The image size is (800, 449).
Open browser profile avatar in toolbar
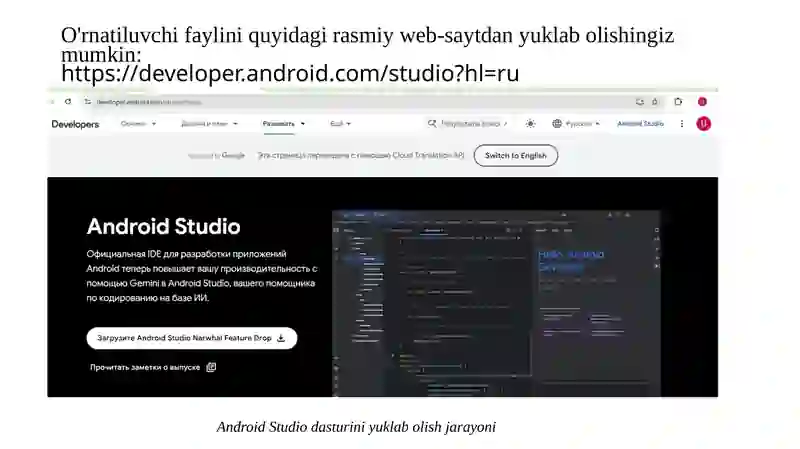point(703,102)
